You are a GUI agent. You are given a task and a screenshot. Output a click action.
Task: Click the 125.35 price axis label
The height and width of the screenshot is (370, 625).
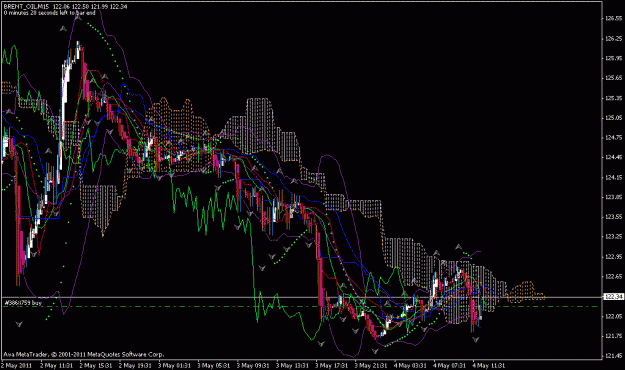click(x=614, y=98)
